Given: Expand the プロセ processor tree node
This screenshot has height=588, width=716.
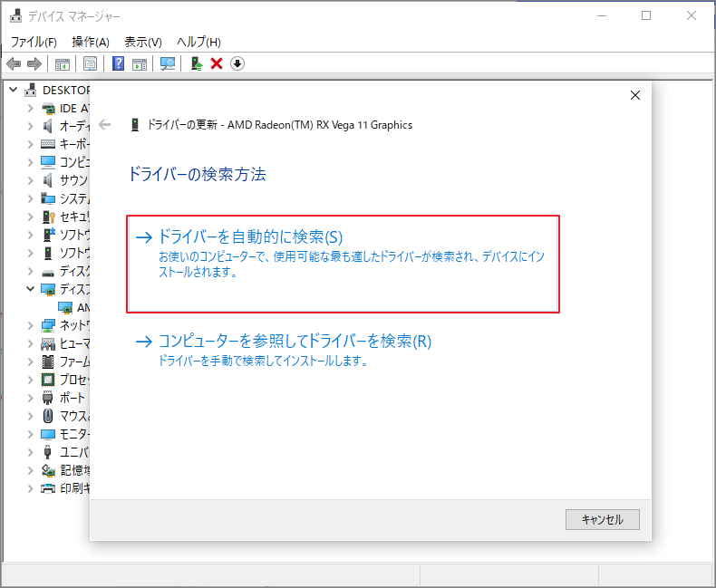Looking at the screenshot, I should pos(31,380).
